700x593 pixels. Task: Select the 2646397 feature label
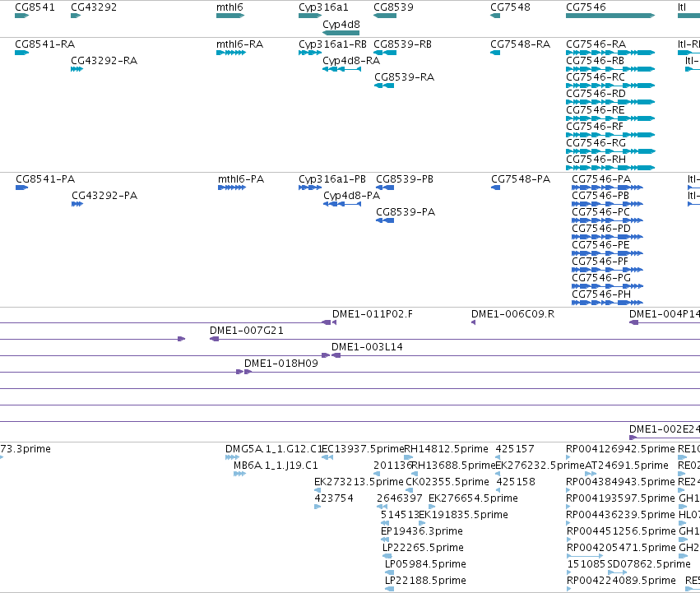click(x=400, y=498)
